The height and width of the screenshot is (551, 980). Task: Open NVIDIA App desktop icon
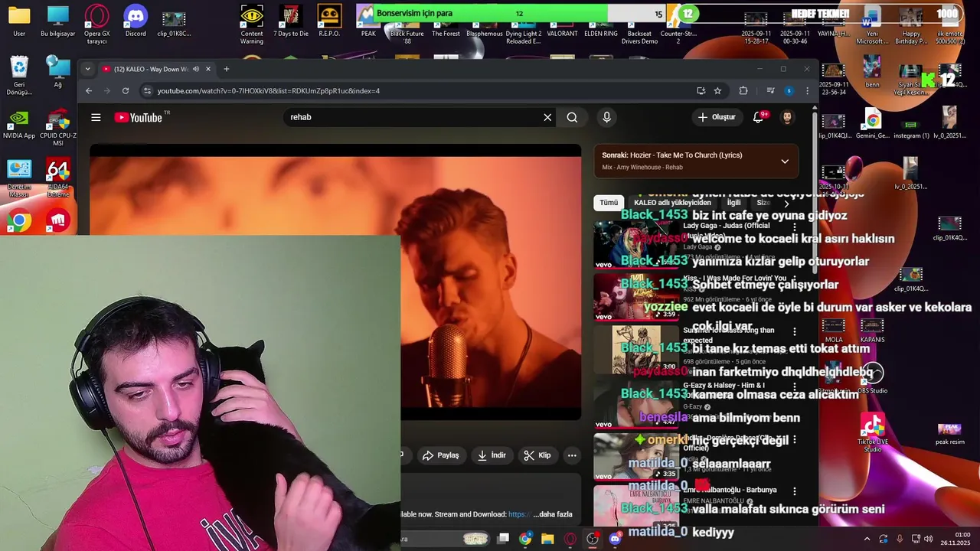coord(19,125)
